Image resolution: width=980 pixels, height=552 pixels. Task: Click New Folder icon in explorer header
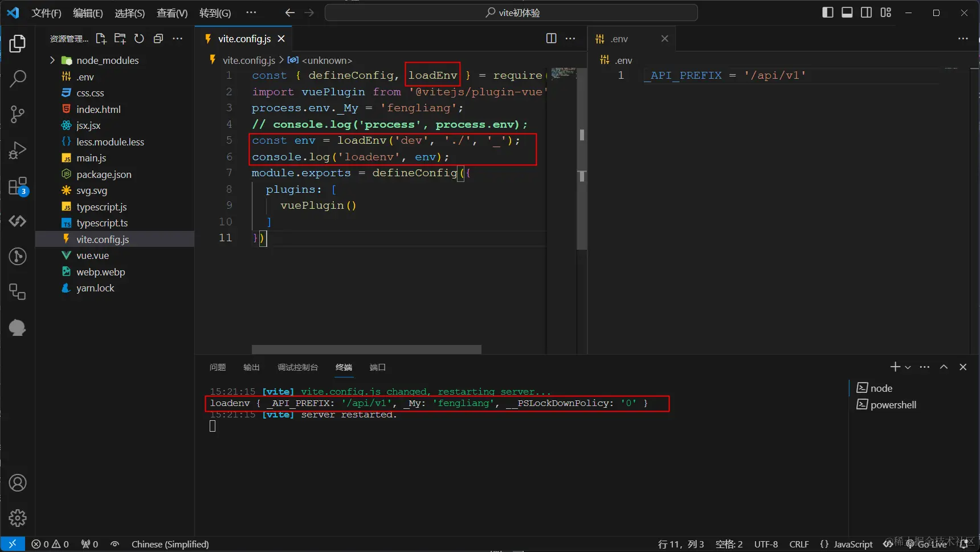(x=120, y=38)
